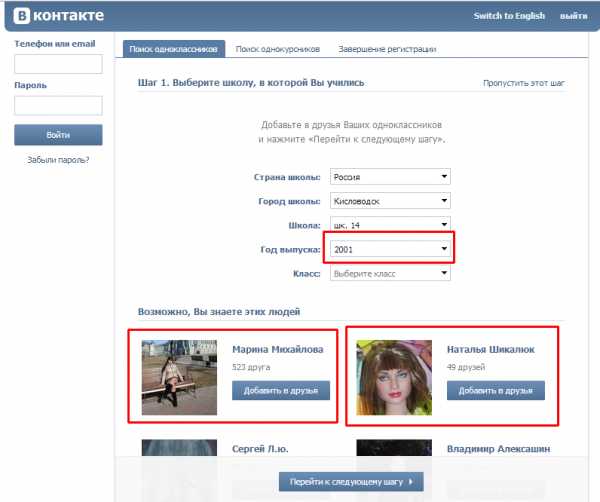Open Марина Михайлова's profile photo
Viewport: 600px width, 502px height.
[179, 377]
